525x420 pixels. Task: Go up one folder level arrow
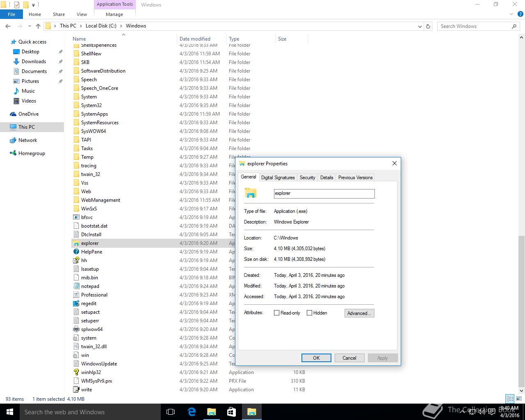pyautogui.click(x=38, y=26)
